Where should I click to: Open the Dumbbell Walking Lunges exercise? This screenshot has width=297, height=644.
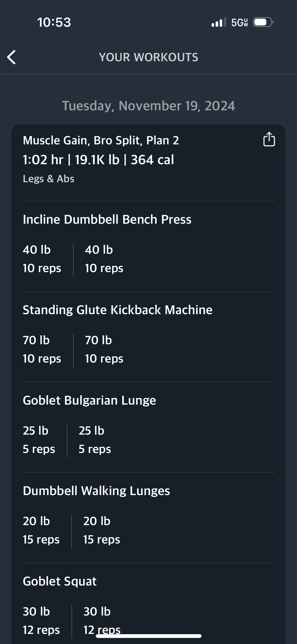click(96, 491)
